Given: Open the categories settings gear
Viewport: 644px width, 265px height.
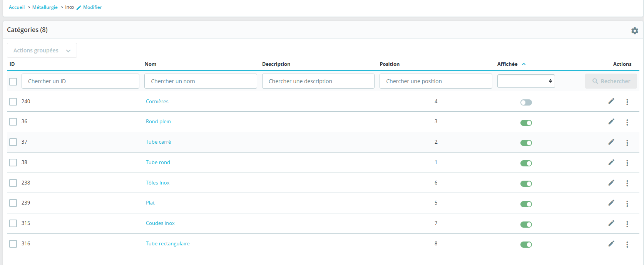Looking at the screenshot, I should 634,31.
